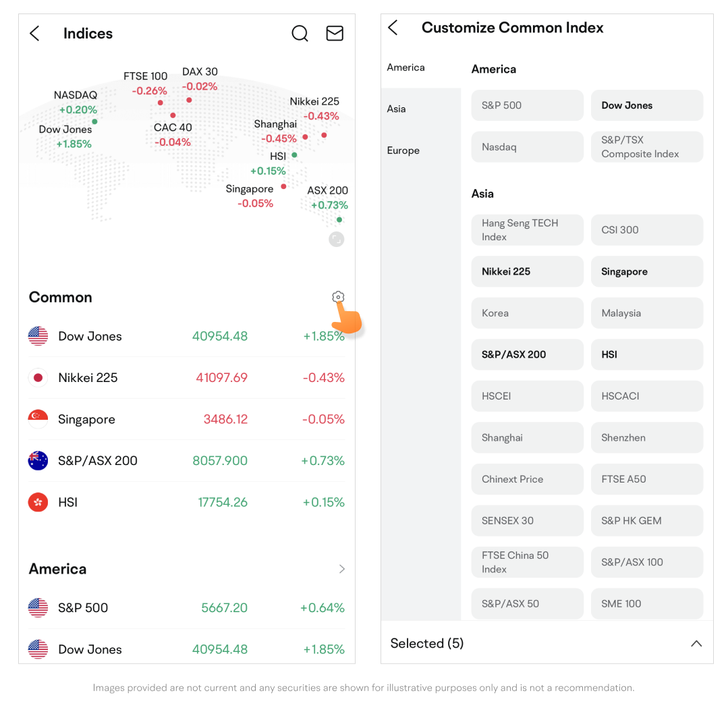Open the mail envelope icon
Screen dimensions: 728x708
(335, 33)
